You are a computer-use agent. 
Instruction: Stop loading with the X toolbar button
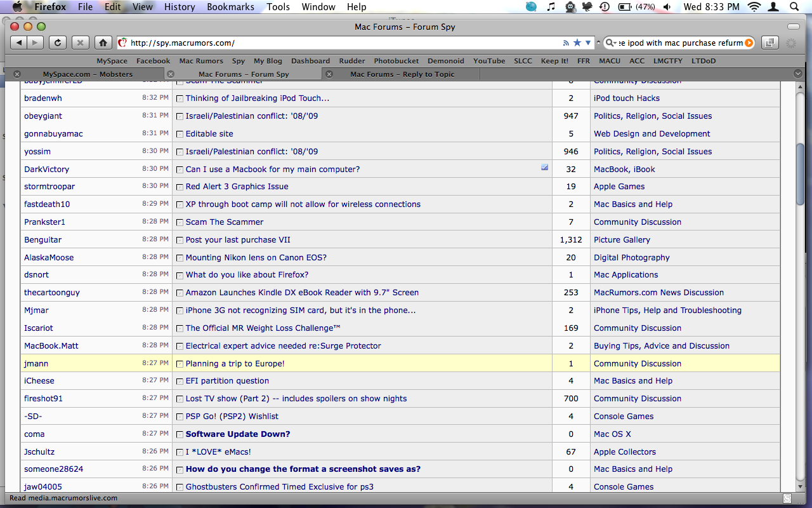80,43
